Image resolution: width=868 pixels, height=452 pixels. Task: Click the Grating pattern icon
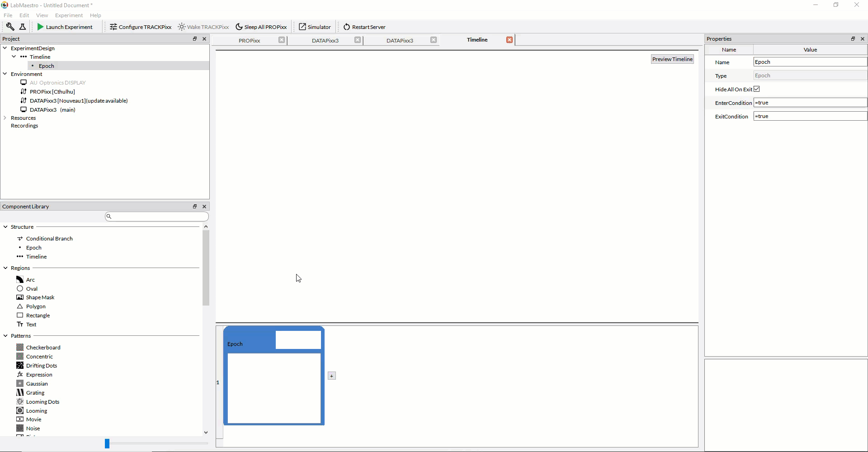point(20,393)
